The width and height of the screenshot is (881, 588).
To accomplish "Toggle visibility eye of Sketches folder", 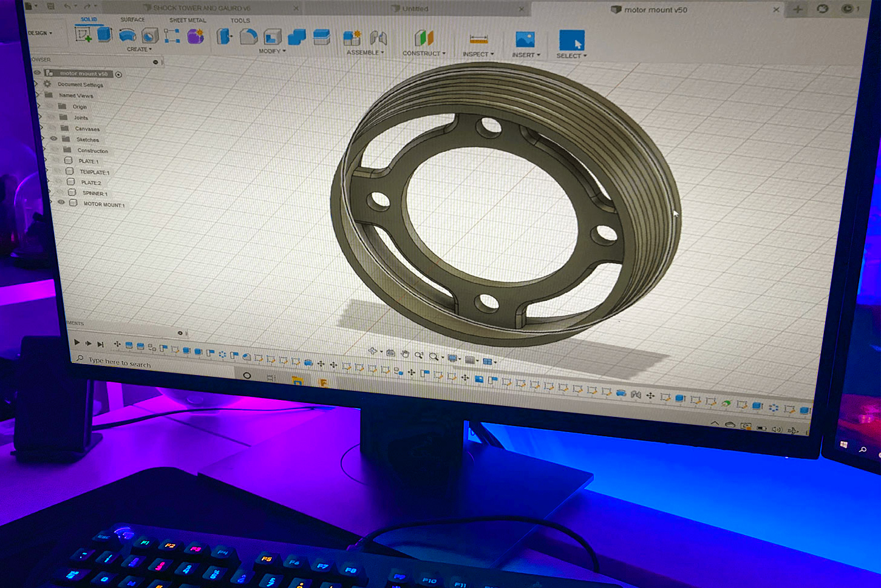I will click(x=54, y=140).
